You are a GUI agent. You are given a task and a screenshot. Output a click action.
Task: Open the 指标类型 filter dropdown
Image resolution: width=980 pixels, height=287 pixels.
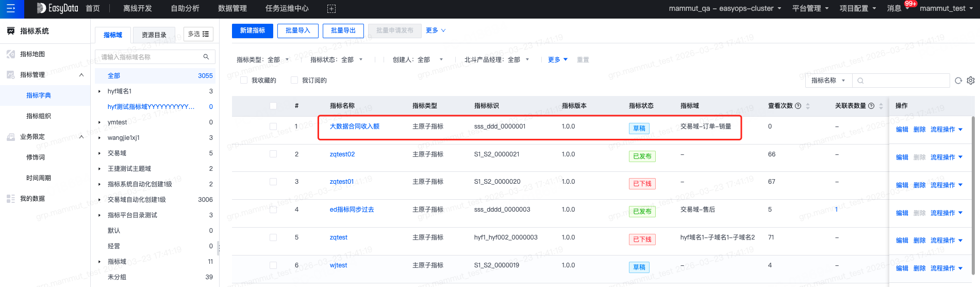263,60
